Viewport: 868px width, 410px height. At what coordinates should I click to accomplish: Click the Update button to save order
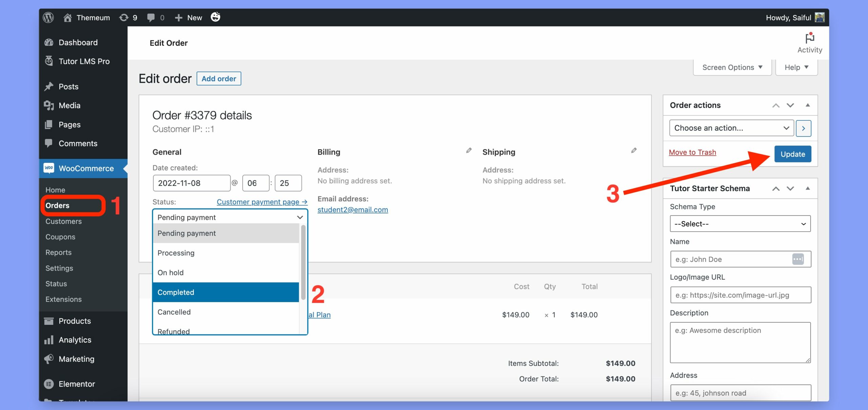[x=793, y=154]
